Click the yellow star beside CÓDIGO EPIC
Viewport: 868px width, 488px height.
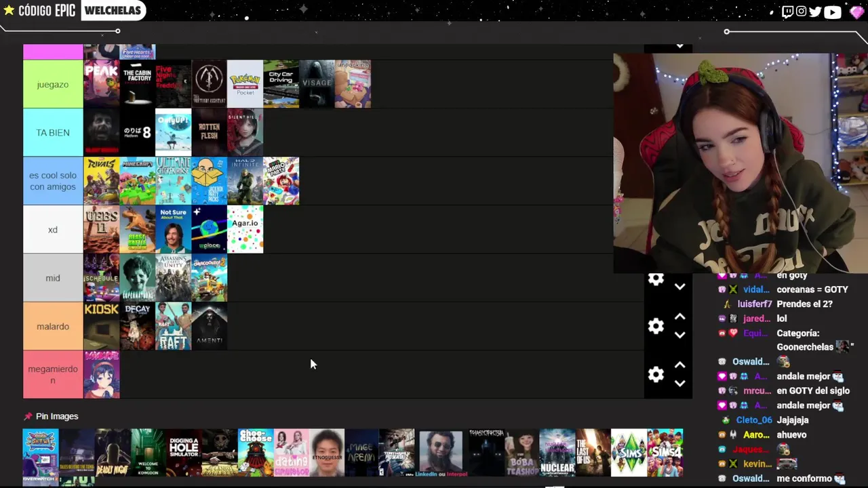[x=9, y=10]
